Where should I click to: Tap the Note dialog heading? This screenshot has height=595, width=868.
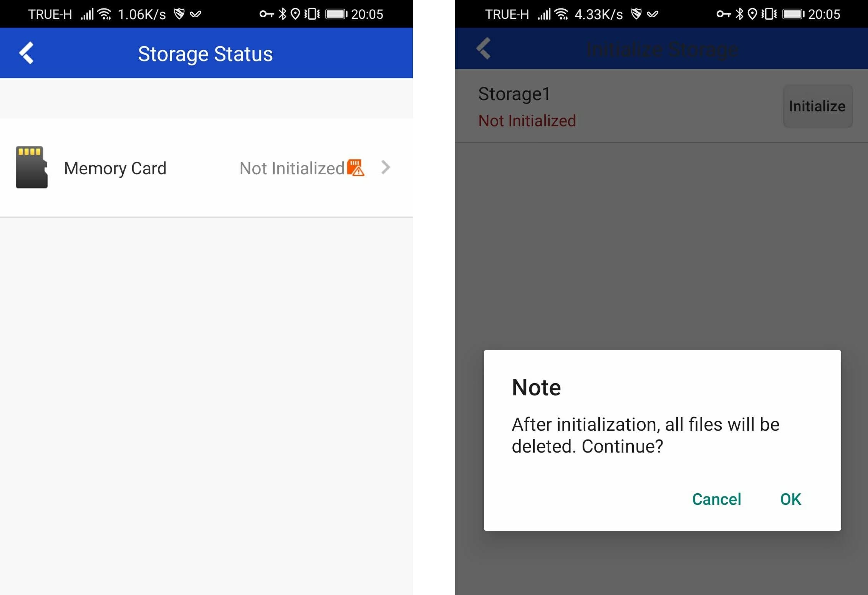tap(536, 387)
